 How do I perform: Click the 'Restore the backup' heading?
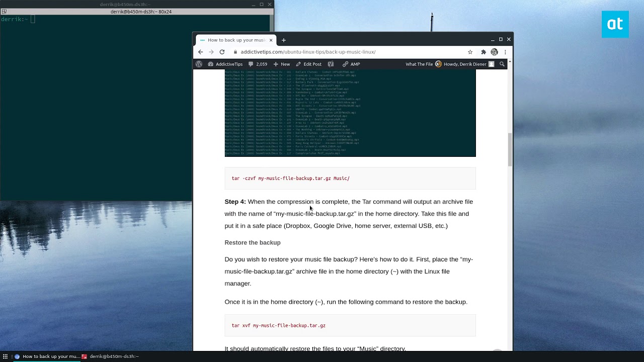[253, 242]
